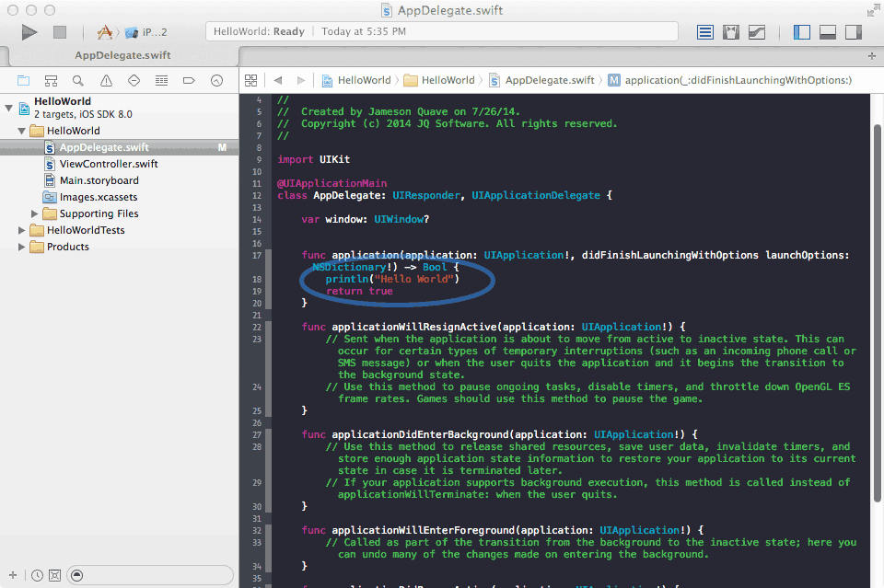Click the "return true" statement
The width and height of the screenshot is (884, 588).
tap(359, 291)
